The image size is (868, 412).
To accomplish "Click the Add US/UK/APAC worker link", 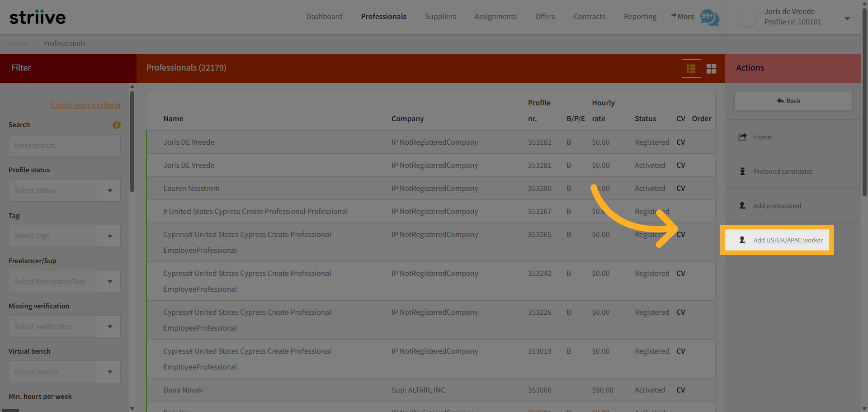I will tap(788, 240).
